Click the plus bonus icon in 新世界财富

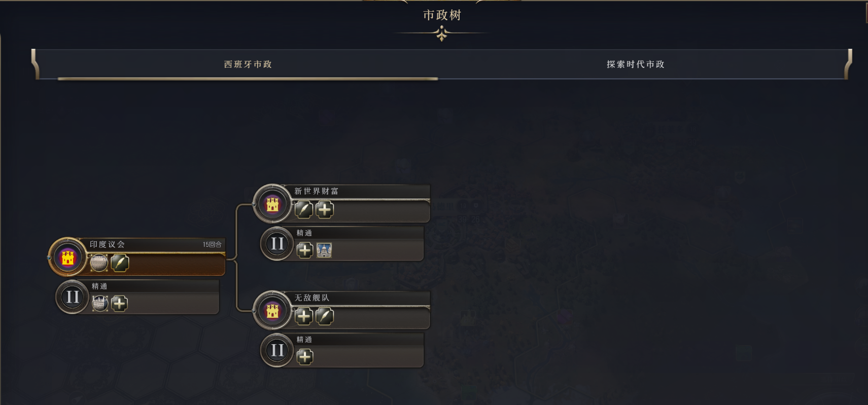325,209
